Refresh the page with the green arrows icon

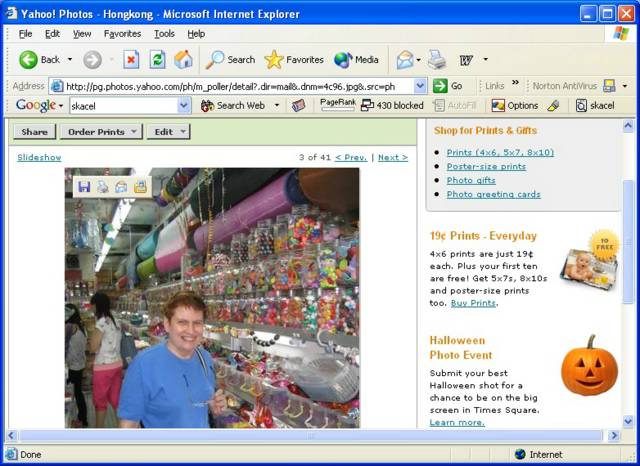pyautogui.click(x=158, y=60)
